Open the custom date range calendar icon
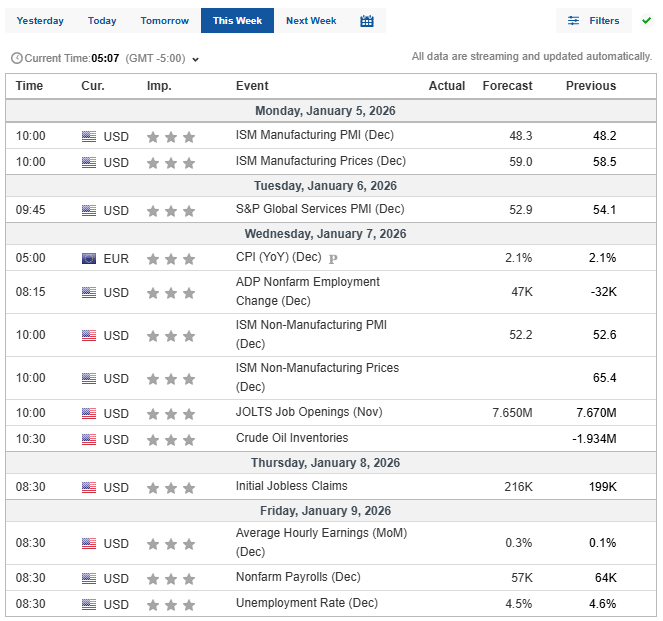This screenshot has height=621, width=663. tap(367, 21)
